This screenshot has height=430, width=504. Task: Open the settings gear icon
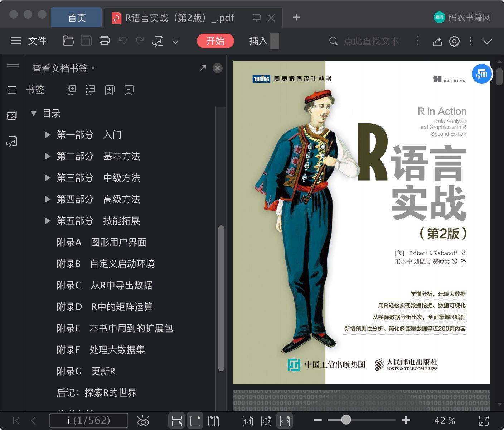tap(454, 41)
